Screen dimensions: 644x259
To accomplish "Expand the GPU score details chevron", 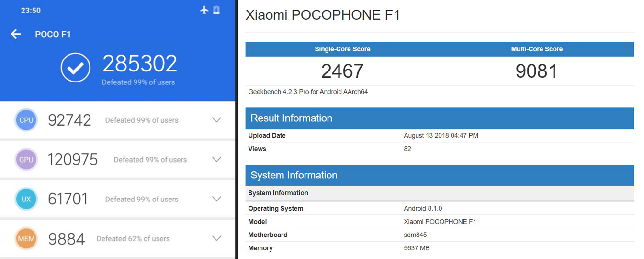I will coord(217,159).
